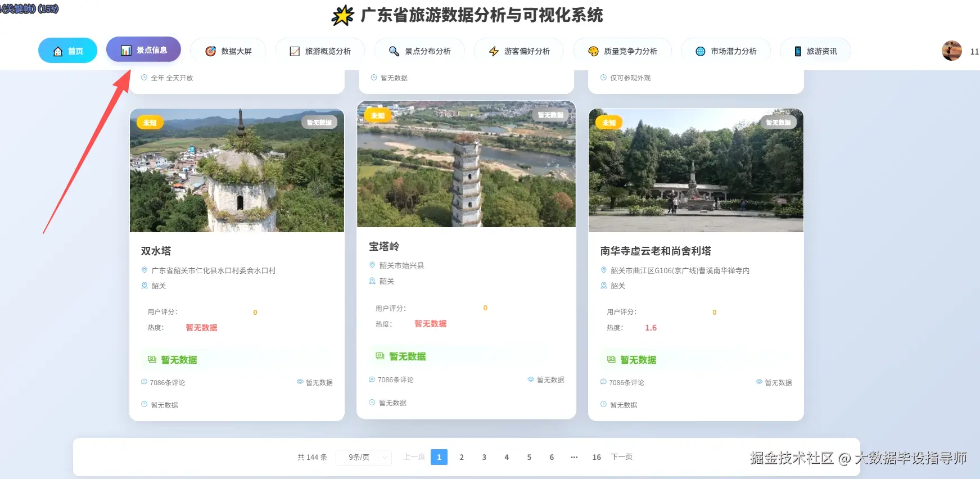Screen dimensions: 980x479
Task: Open 市场潜力分析 tab
Action: 726,51
